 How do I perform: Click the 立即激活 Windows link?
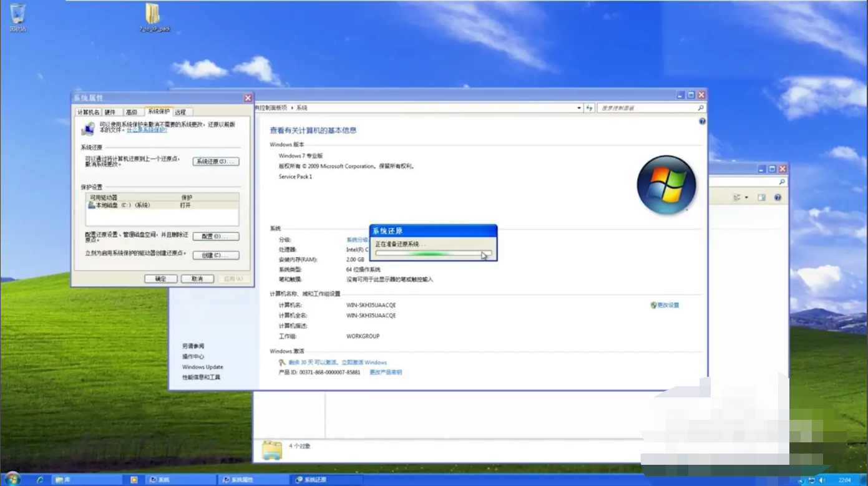tap(364, 362)
